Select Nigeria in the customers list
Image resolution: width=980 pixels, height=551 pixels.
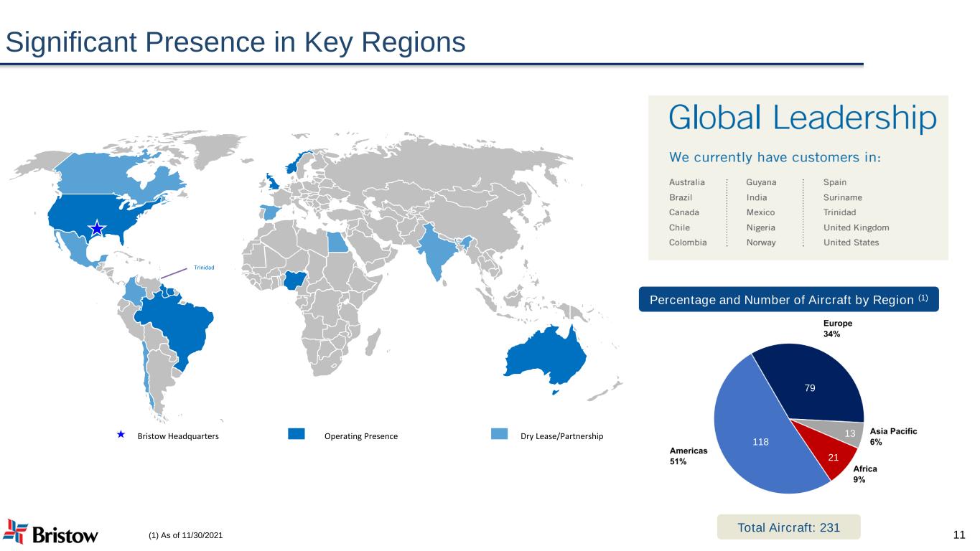point(761,227)
